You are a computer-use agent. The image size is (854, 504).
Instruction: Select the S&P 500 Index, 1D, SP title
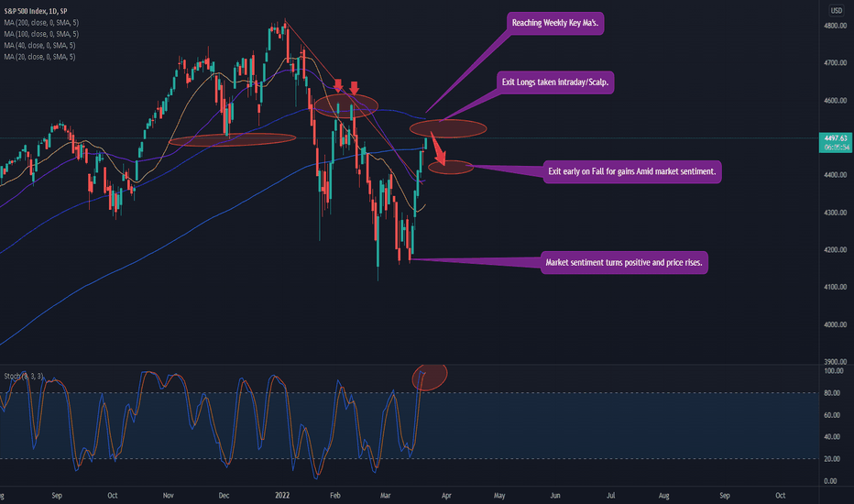click(x=36, y=11)
